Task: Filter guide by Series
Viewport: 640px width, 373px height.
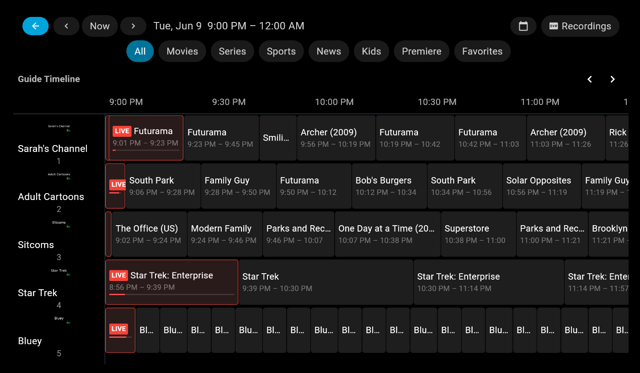Action: click(232, 51)
